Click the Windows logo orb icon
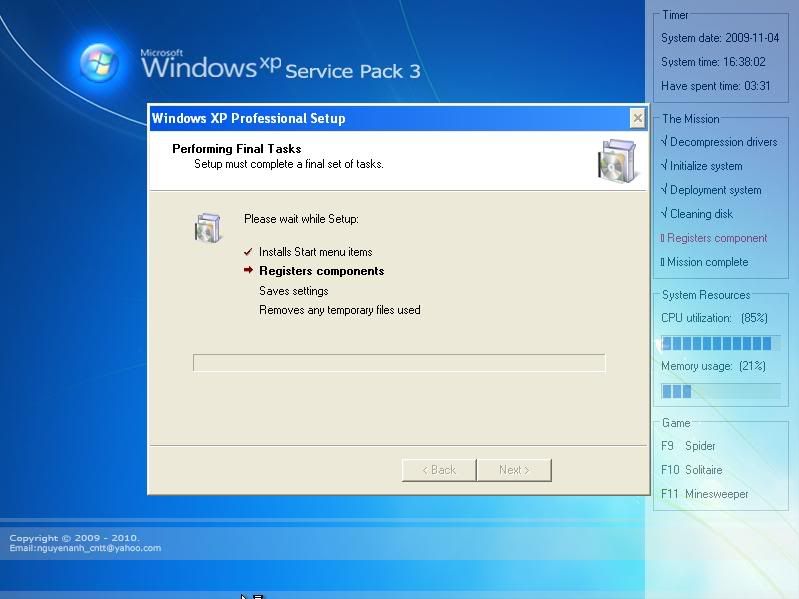The image size is (799, 599). [99, 63]
